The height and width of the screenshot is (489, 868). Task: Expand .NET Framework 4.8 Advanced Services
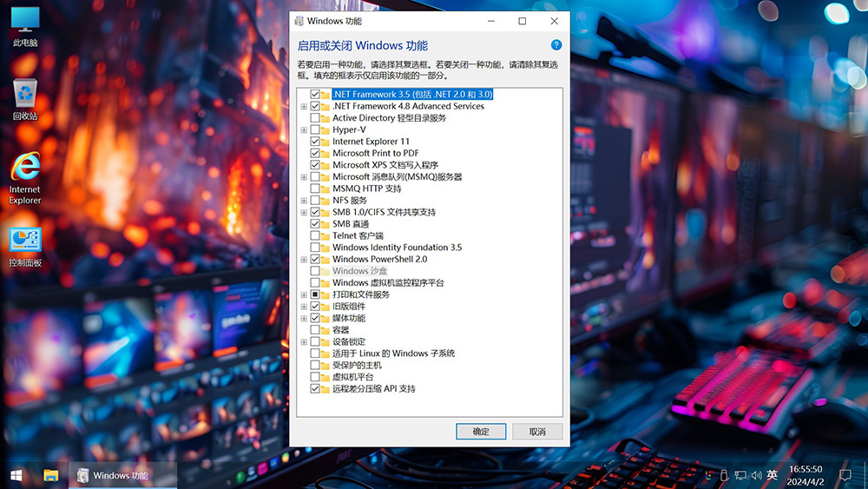[304, 107]
